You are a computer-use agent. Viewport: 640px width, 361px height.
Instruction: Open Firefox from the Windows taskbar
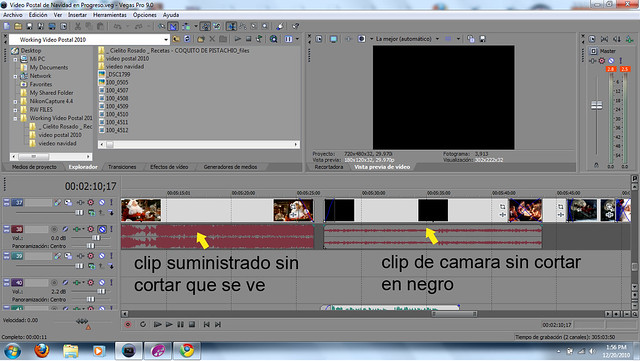(41, 351)
